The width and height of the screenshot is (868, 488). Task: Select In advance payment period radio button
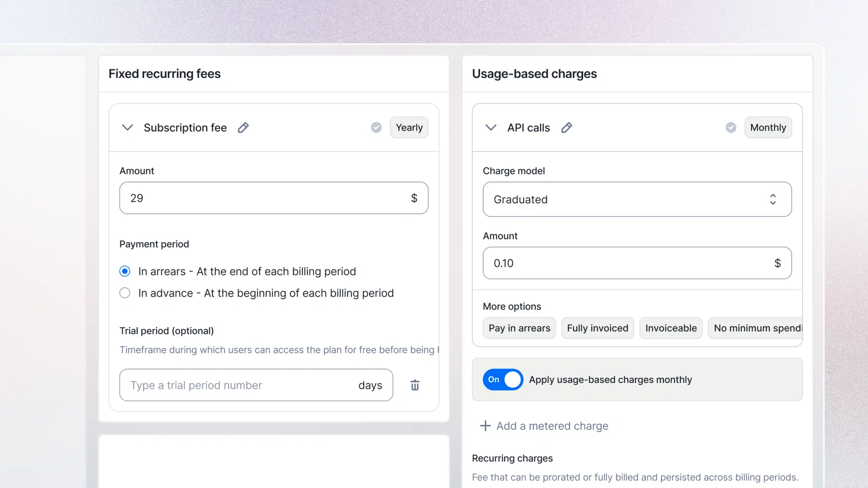click(x=125, y=293)
